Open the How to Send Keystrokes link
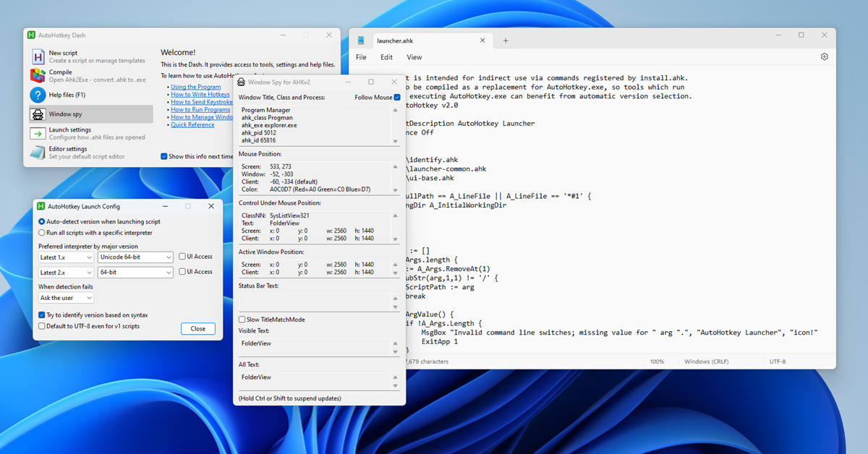 201,102
